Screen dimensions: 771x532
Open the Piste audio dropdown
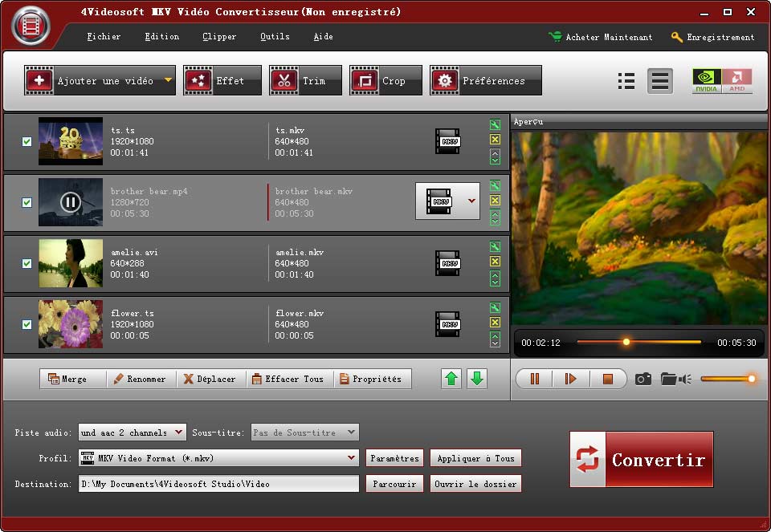[179, 433]
